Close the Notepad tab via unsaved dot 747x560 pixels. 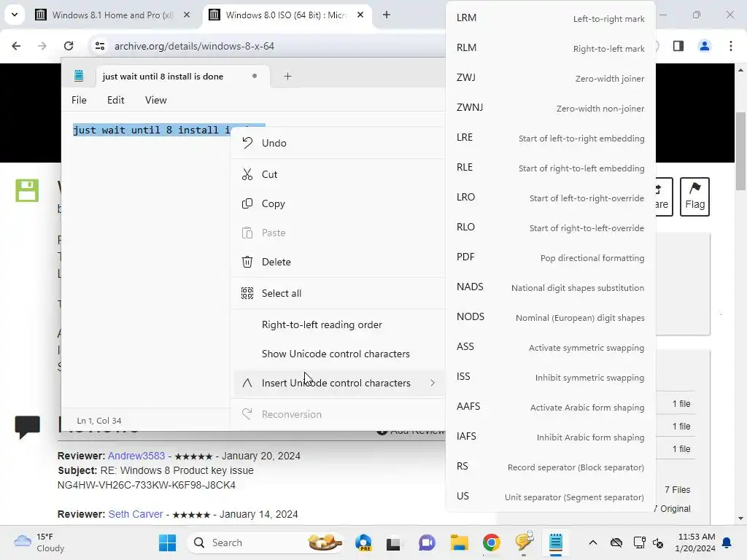255,76
